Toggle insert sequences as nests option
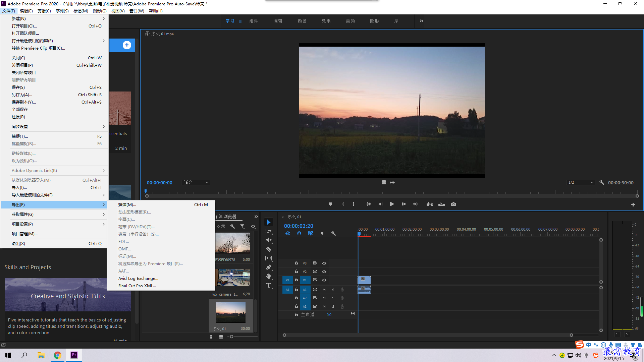Screen dimensions: 644x362 coord(288,233)
